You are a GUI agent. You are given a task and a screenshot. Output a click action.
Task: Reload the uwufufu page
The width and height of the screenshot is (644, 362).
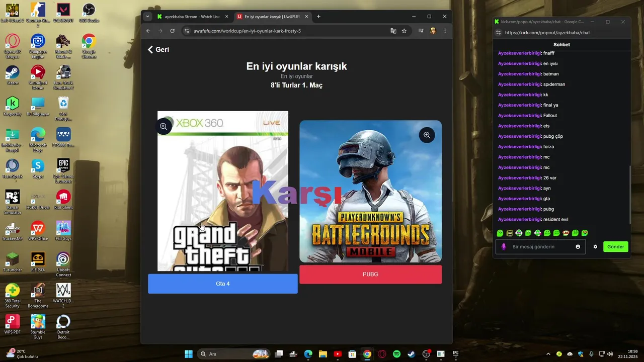(172, 31)
